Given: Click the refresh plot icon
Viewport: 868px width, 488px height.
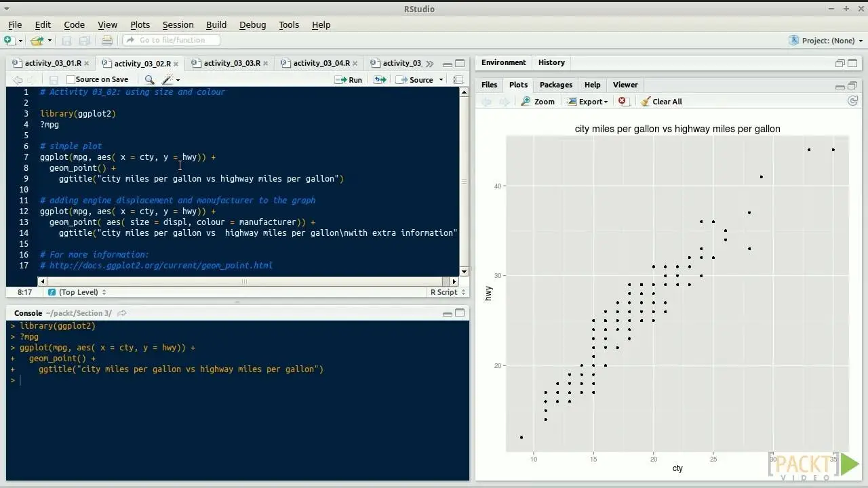Looking at the screenshot, I should point(853,101).
